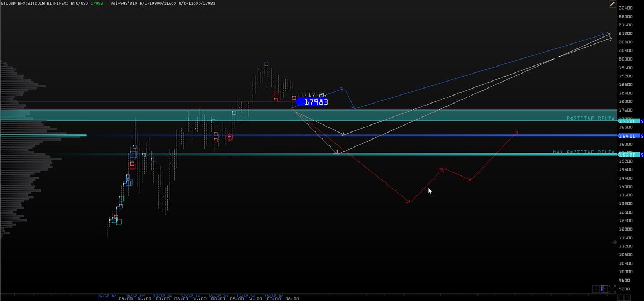Click the 06/12 We date label
The image size is (644, 301).
(x=107, y=296)
